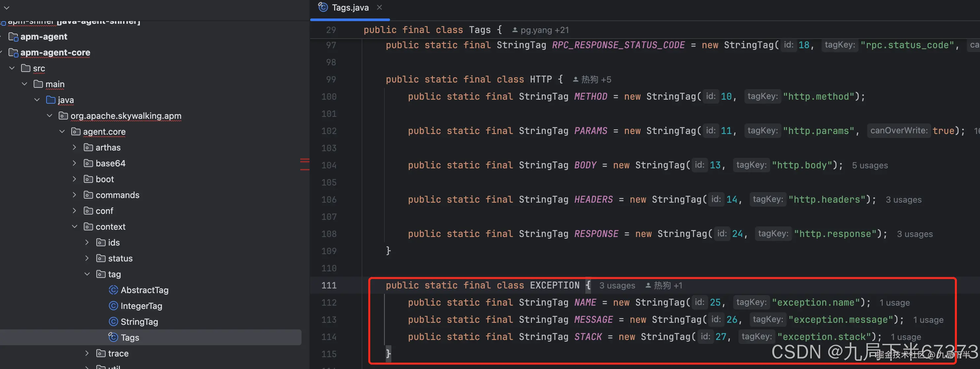Select the apm-agent-core module in tree
Image resolution: width=980 pixels, height=369 pixels.
55,52
